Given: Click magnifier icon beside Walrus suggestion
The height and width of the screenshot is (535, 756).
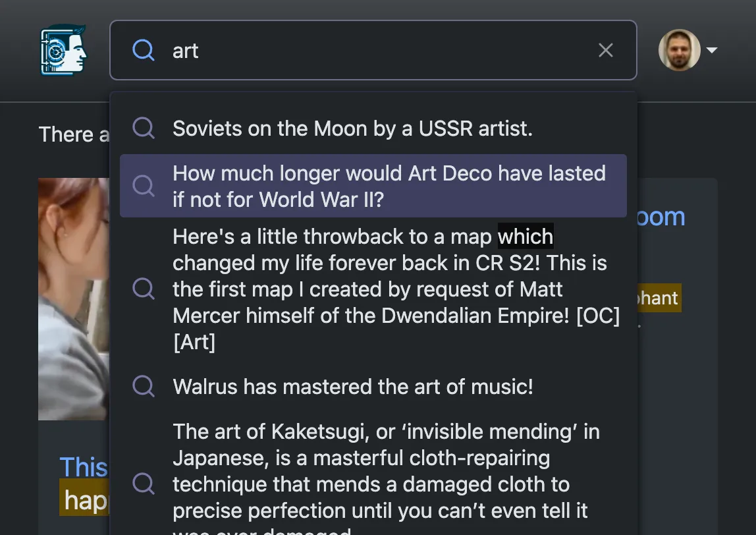Looking at the screenshot, I should tap(144, 386).
